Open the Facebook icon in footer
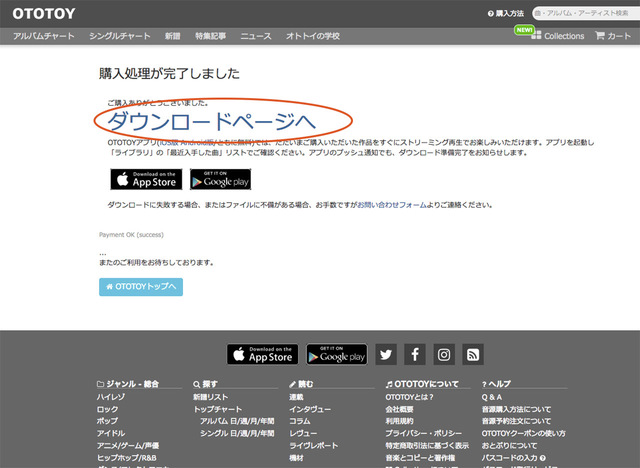Screen dimensions: 640x468 click(415, 354)
